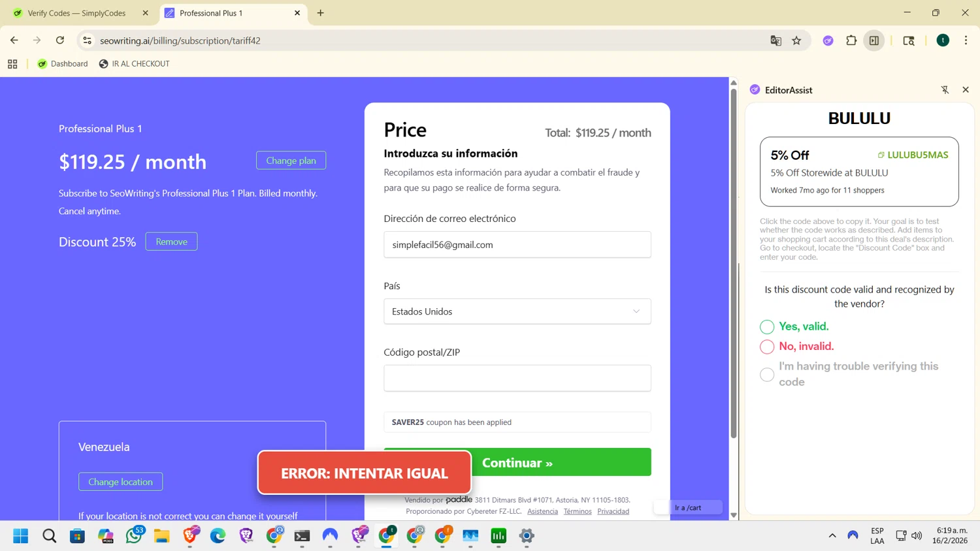Open the Asistencia link
Screen dimensions: 980x551
click(542, 511)
